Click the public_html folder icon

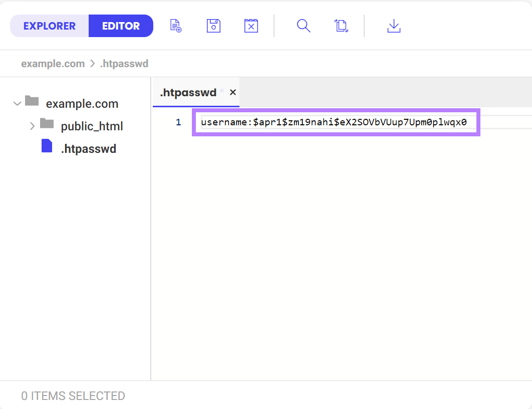[x=47, y=123]
